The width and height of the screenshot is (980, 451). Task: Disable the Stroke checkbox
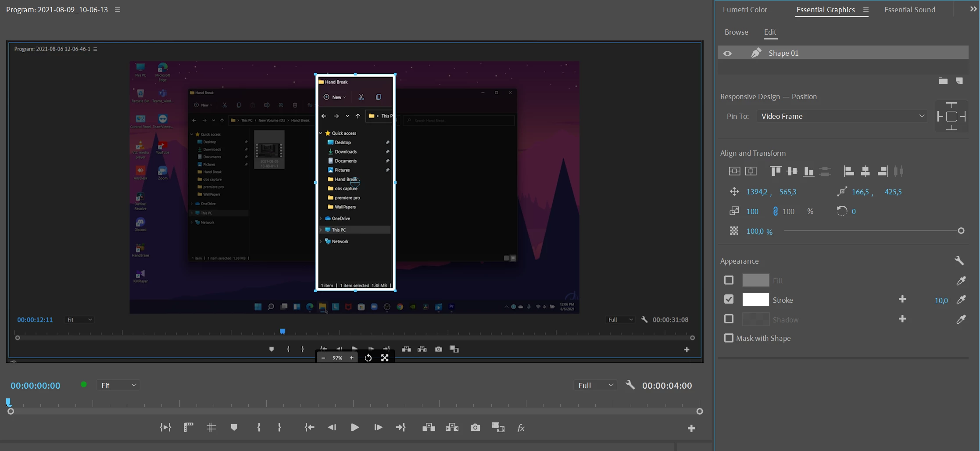click(729, 299)
